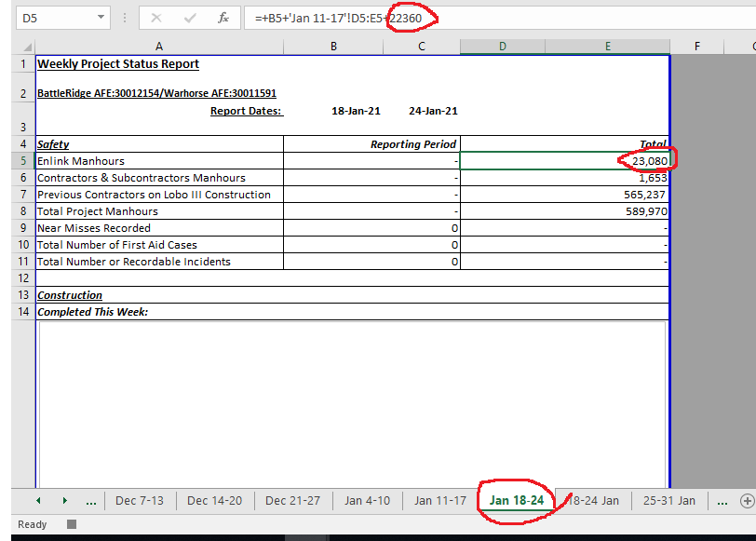The image size is (756, 541).
Task: Click the formula bar options handle dots
Action: point(125,19)
